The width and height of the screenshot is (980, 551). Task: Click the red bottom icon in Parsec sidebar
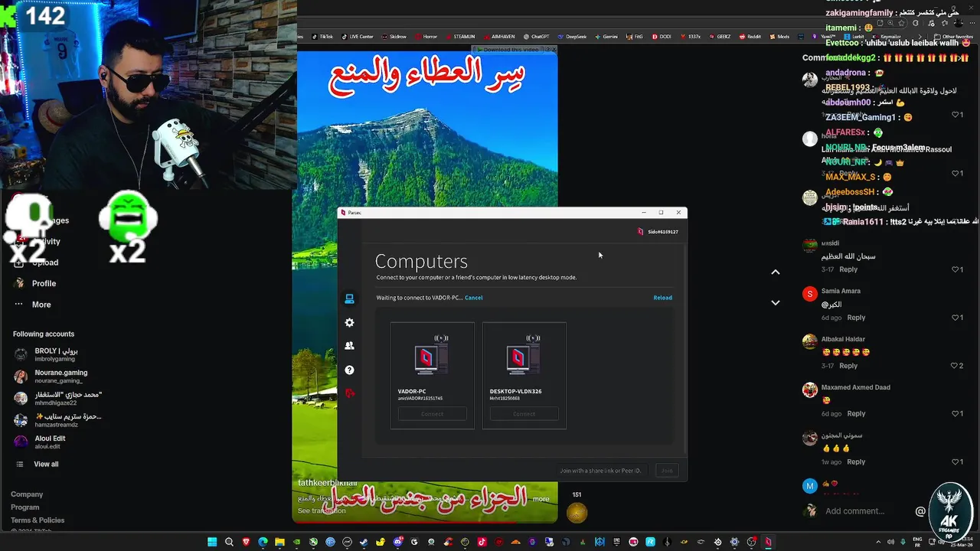point(349,393)
